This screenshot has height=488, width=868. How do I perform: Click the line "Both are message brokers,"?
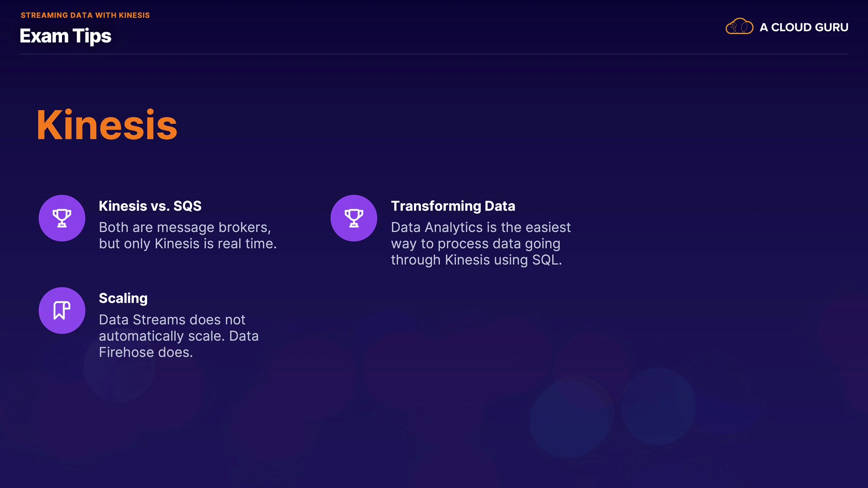(x=185, y=227)
